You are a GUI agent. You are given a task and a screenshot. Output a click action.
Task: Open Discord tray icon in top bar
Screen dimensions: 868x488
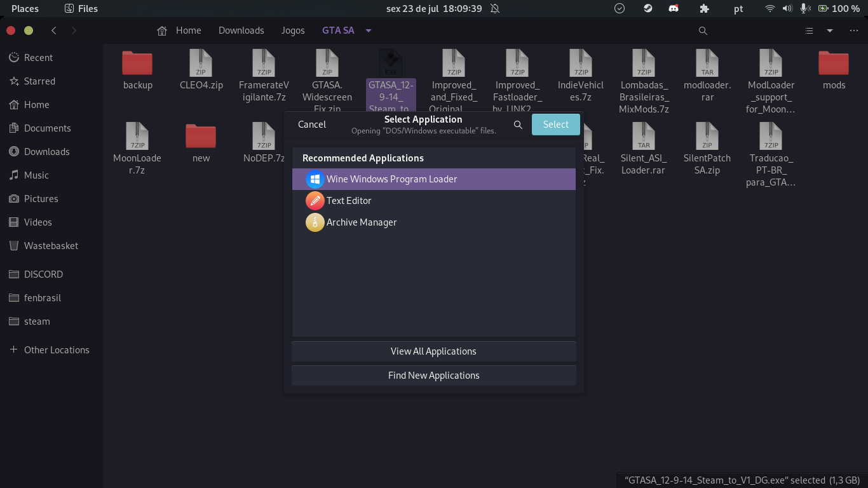pos(674,8)
